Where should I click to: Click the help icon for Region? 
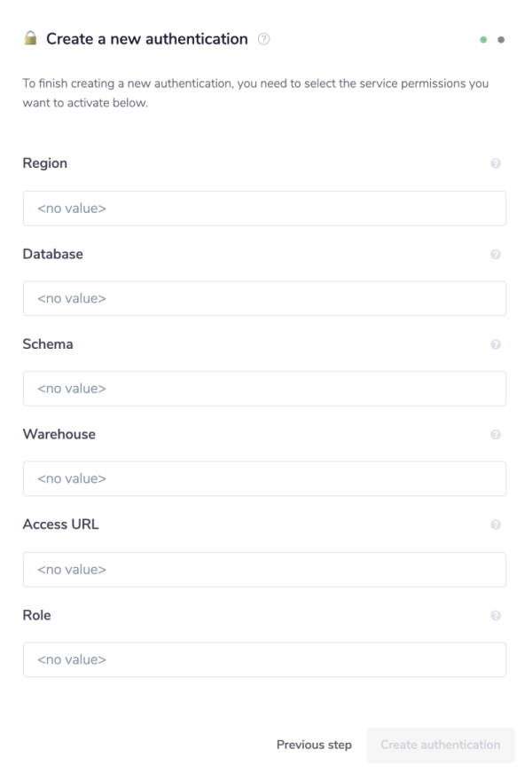[497, 162]
